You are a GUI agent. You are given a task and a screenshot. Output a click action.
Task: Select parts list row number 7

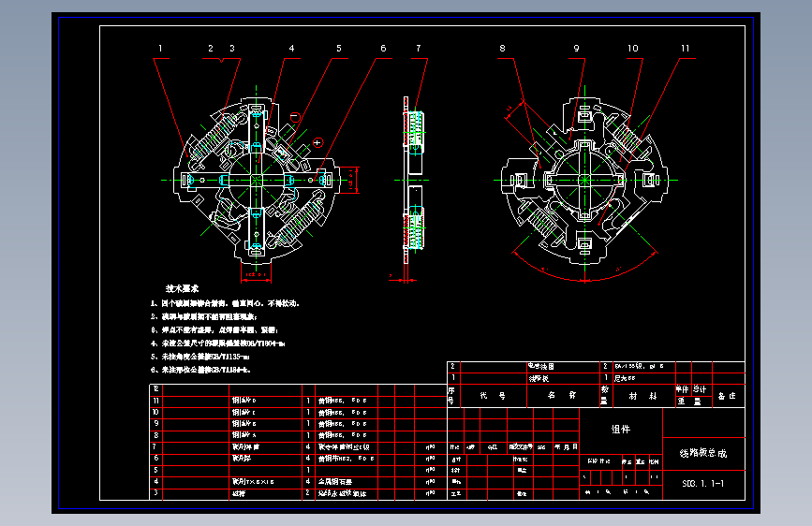[298, 446]
